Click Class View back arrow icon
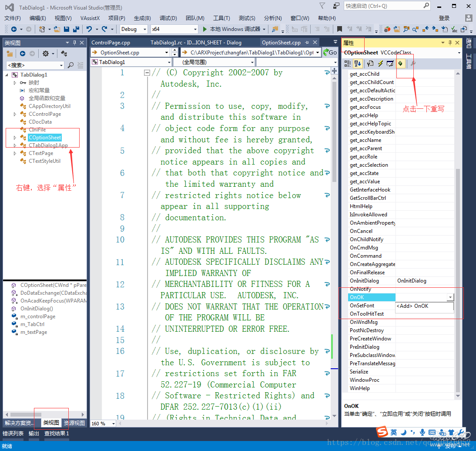 click(23, 54)
